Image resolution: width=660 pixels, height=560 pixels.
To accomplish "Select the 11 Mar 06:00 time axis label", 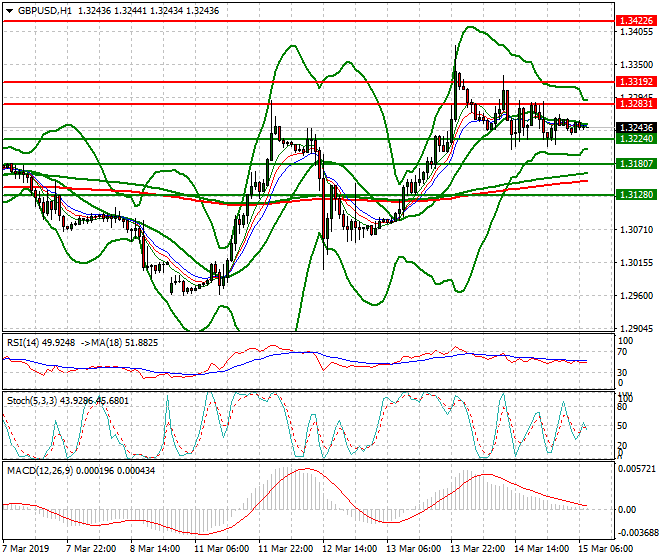I will 222,549.
